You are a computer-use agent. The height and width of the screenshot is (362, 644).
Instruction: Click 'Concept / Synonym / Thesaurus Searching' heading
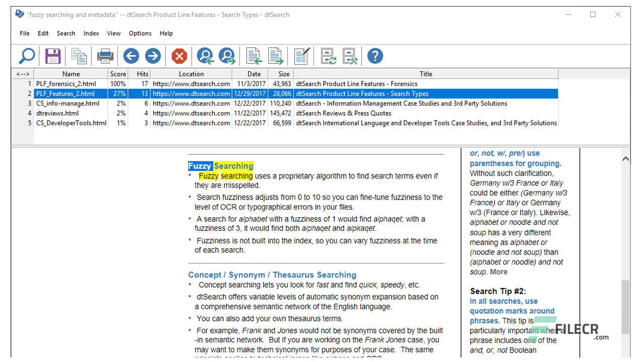coord(272,275)
